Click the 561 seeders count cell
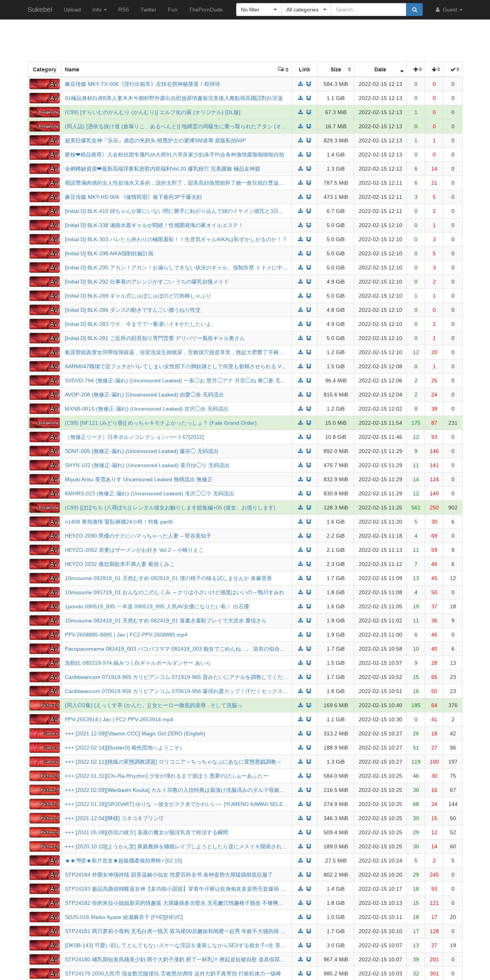 [416, 508]
